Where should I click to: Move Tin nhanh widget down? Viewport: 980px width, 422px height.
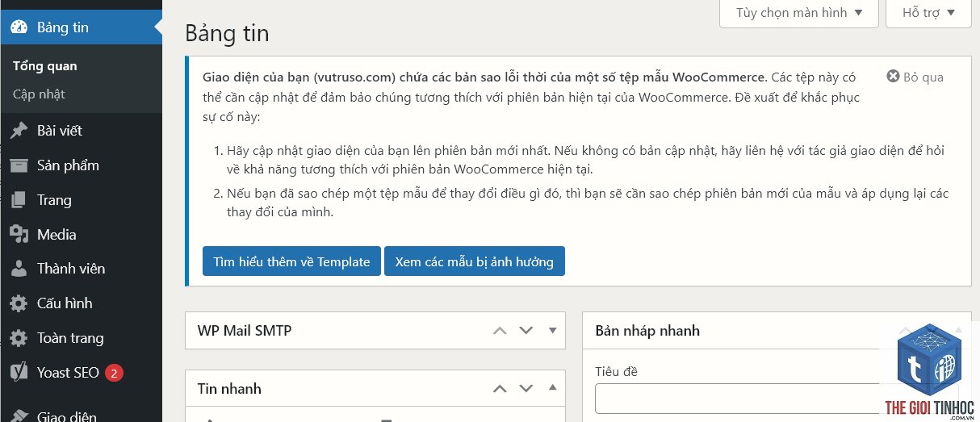[x=526, y=389]
